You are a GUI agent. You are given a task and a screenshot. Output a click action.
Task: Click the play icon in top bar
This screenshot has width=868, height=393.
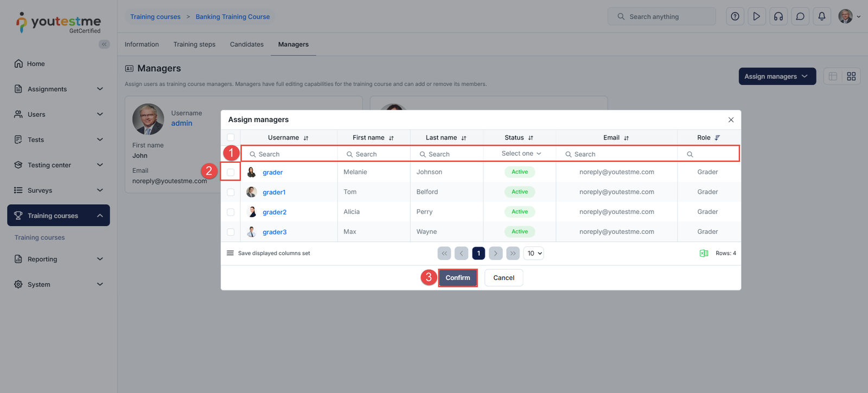tap(756, 17)
